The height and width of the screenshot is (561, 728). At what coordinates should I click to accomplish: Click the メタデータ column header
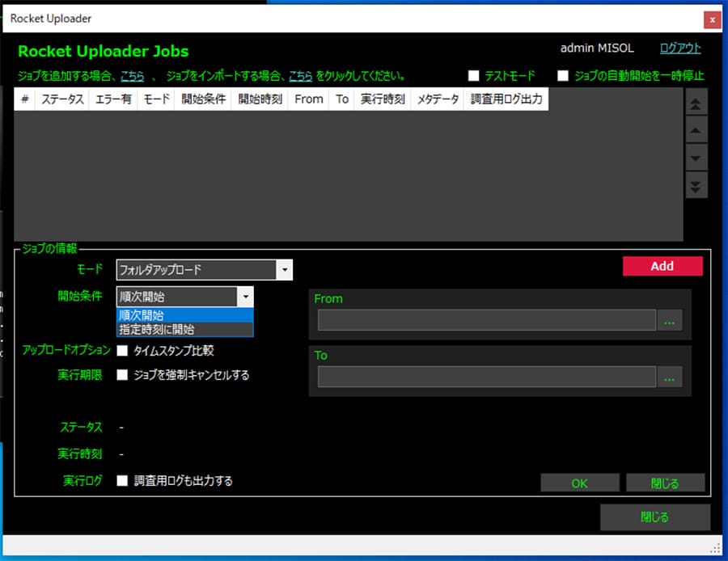click(x=438, y=99)
